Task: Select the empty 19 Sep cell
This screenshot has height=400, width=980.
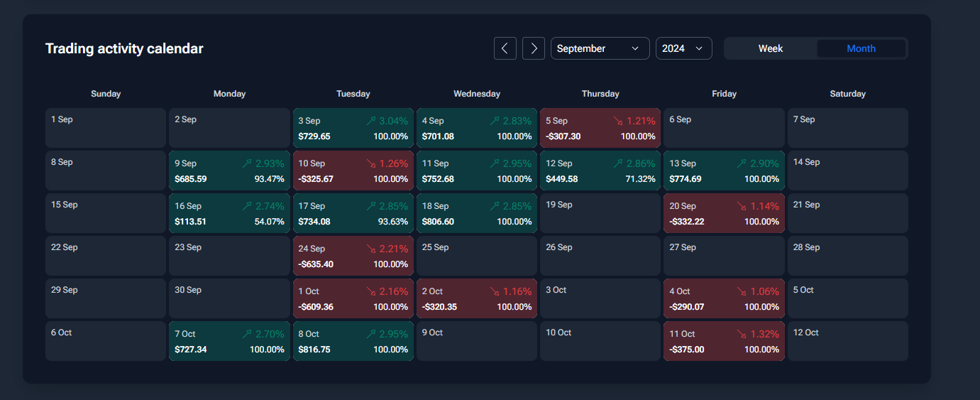Action: pos(600,213)
